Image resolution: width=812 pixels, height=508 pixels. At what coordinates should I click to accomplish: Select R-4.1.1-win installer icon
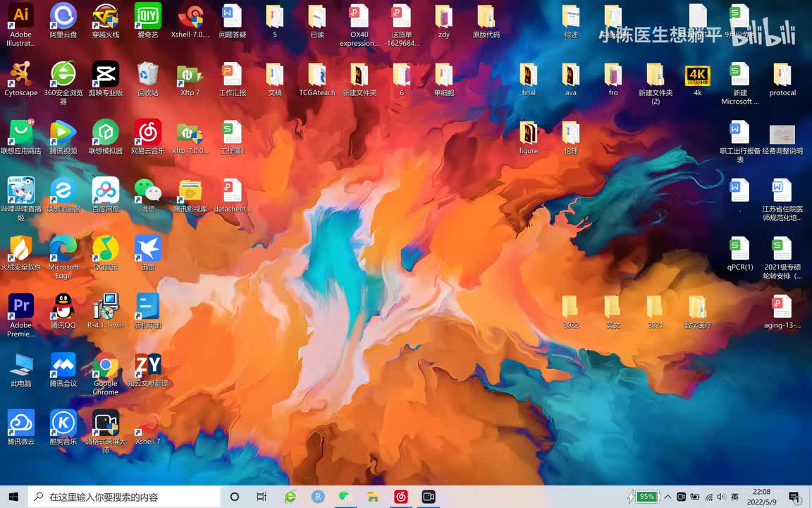pos(106,310)
